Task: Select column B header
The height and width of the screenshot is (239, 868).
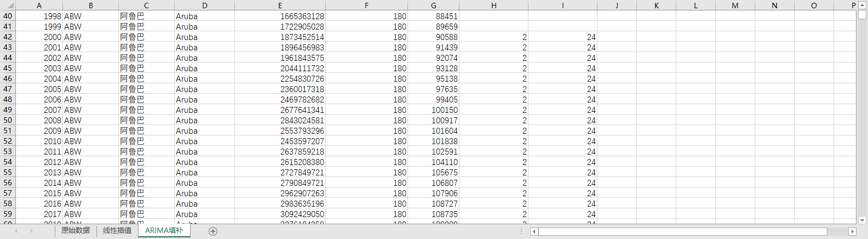Action: tap(90, 5)
